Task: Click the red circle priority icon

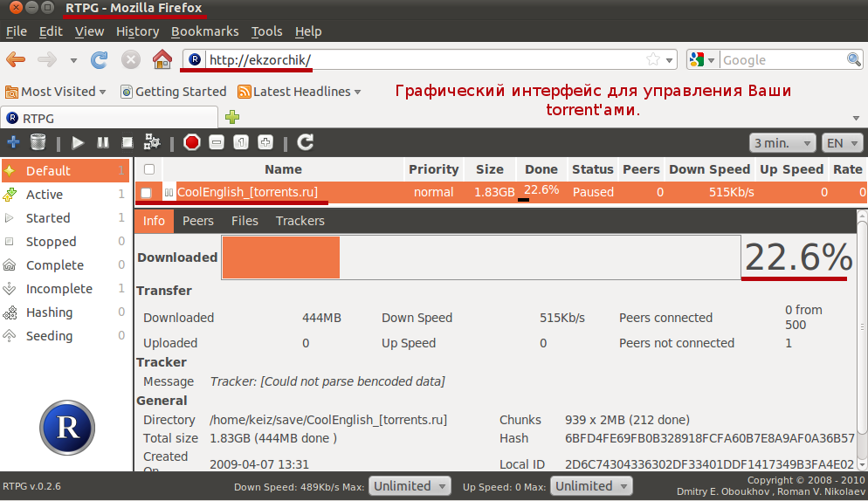Action: coord(191,142)
